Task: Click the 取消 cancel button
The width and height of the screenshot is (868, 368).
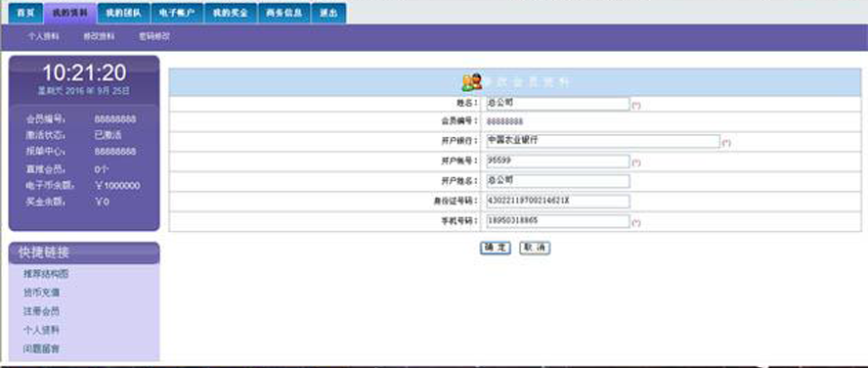Action: tap(535, 249)
